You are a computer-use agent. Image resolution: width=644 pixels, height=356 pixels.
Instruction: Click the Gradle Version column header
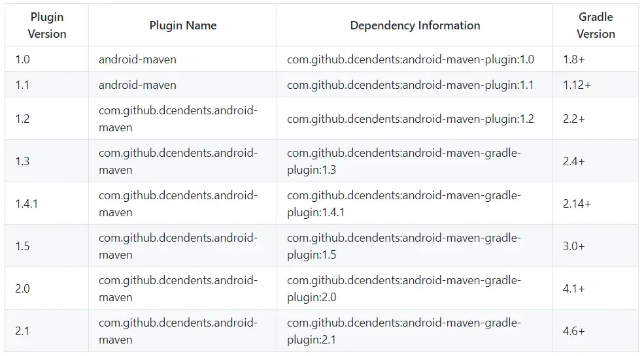point(596,25)
